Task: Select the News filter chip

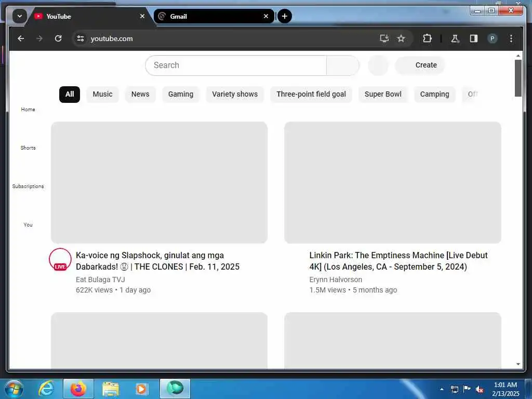Action: (x=140, y=95)
